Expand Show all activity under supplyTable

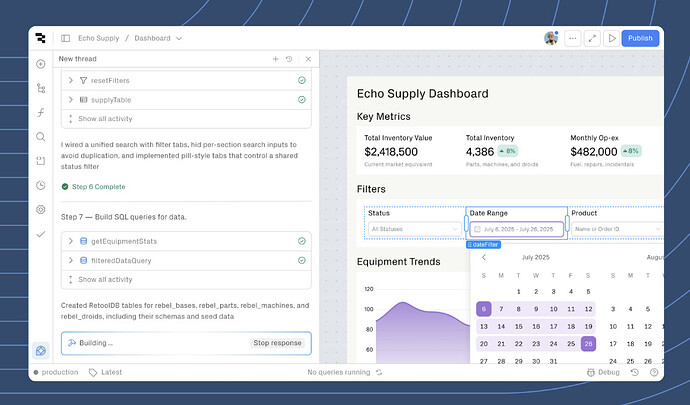pos(105,118)
